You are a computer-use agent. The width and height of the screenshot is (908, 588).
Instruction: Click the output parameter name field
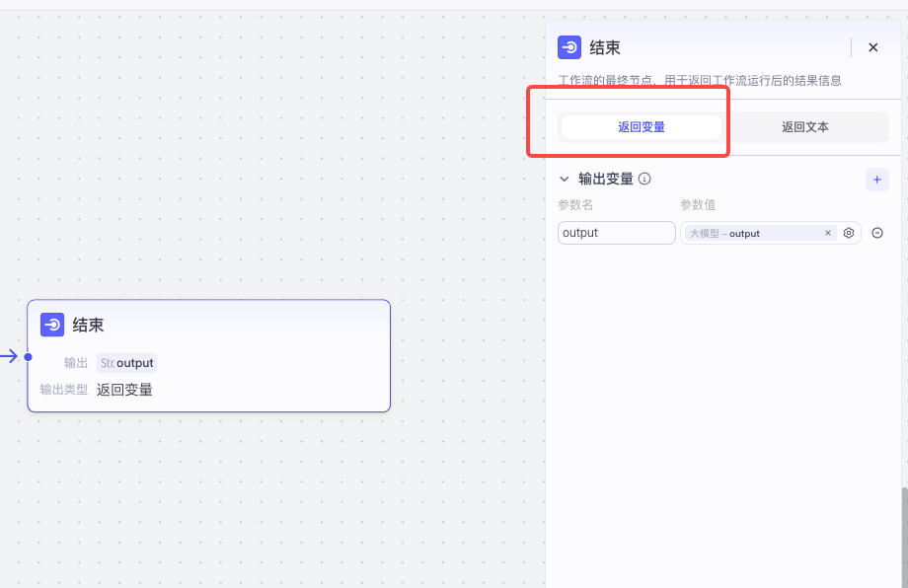tap(616, 233)
